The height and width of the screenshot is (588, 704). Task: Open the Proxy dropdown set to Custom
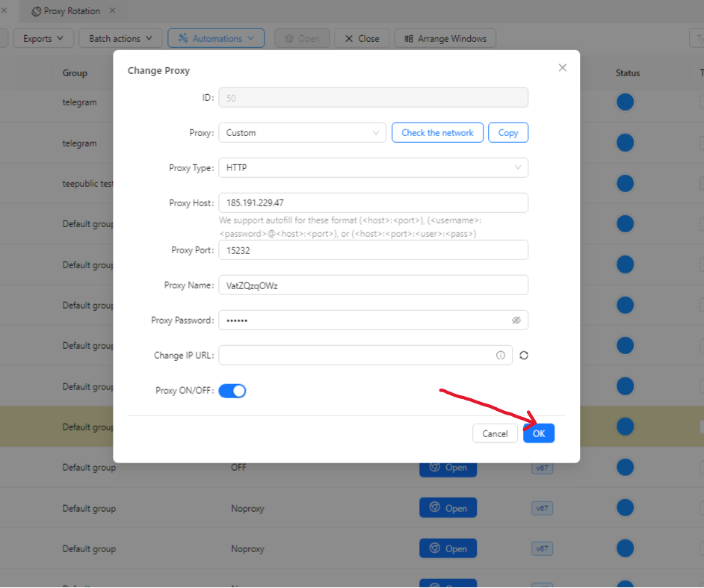click(302, 132)
